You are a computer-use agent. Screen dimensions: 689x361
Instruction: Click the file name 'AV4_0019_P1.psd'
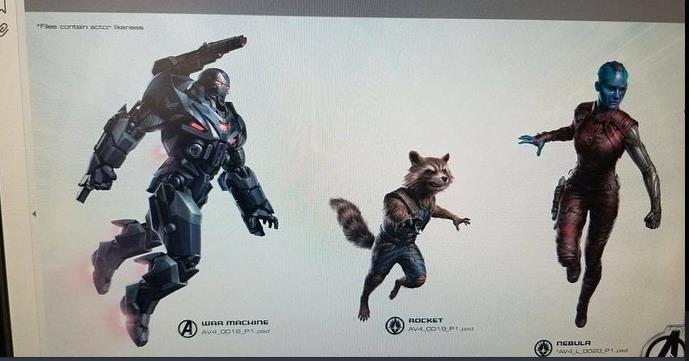[441, 329]
